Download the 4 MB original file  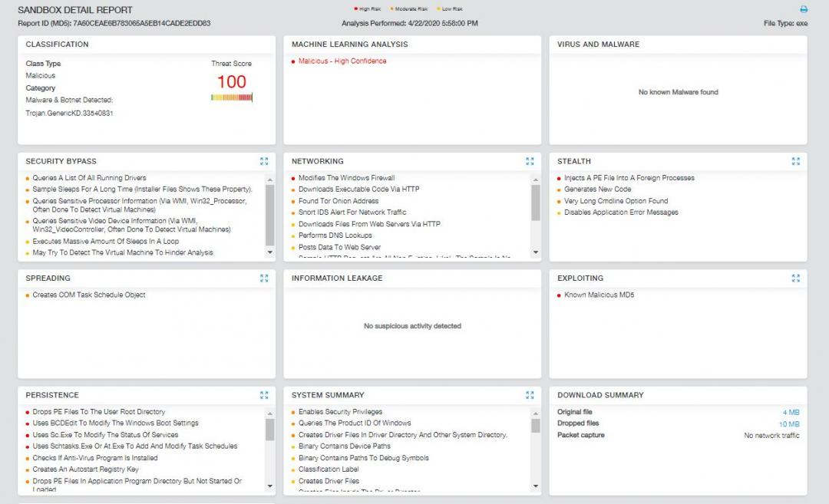point(791,412)
